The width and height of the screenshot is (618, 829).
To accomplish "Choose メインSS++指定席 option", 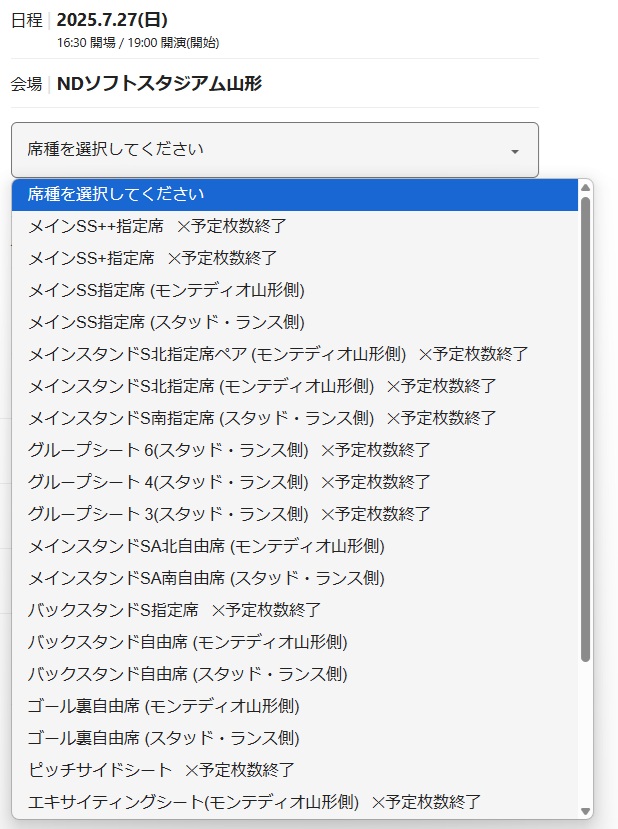I will tap(294, 226).
